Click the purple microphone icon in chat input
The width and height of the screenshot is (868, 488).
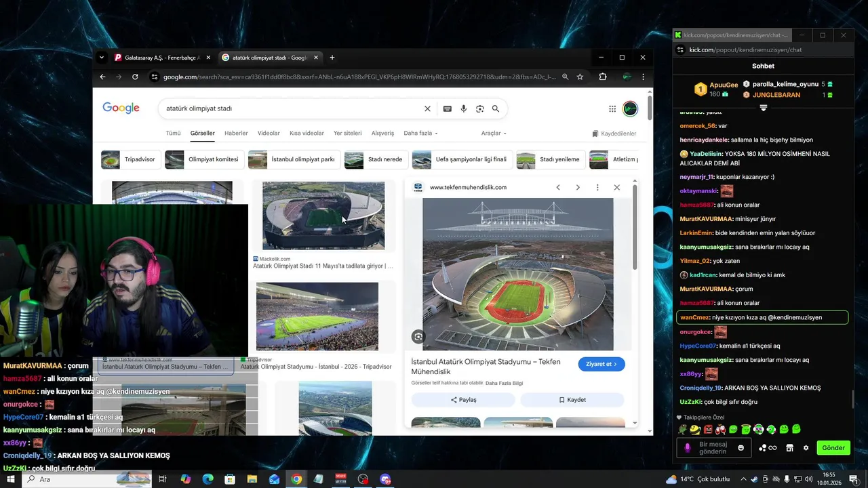point(687,447)
